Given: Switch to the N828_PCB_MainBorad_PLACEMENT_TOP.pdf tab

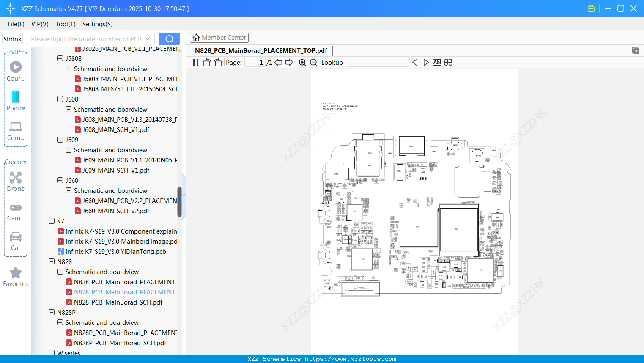Looking at the screenshot, I should tap(260, 50).
